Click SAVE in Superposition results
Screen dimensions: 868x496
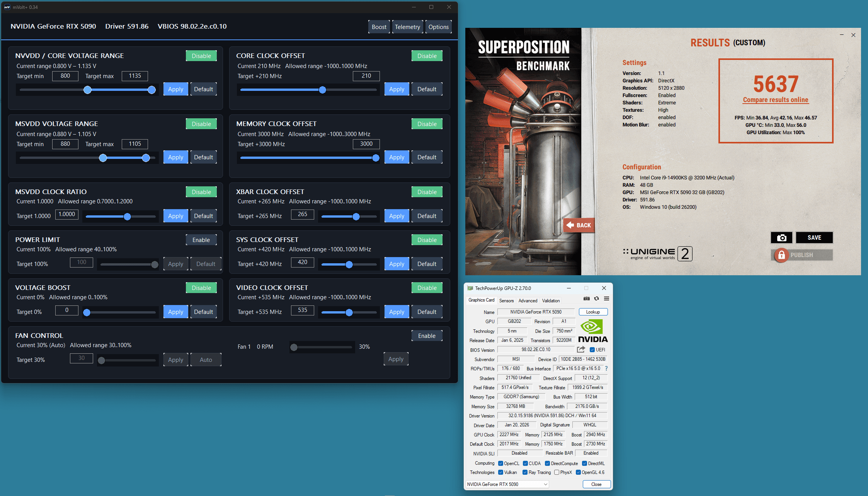(x=814, y=237)
